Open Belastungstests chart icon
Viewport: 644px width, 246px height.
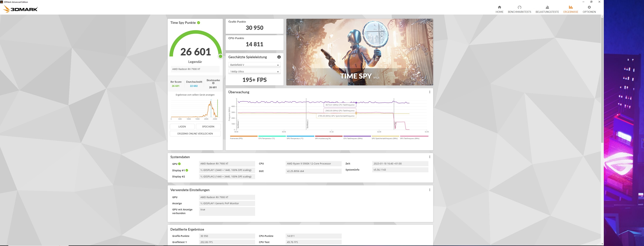point(547,7)
